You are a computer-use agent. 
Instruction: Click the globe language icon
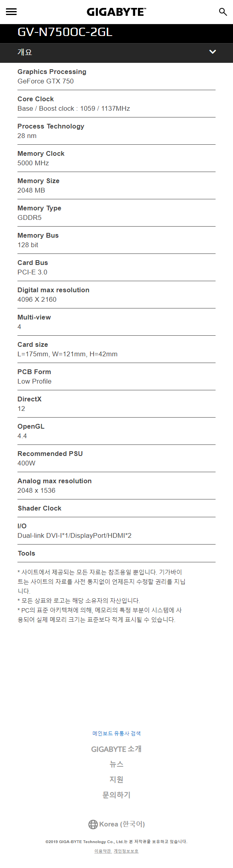93,824
